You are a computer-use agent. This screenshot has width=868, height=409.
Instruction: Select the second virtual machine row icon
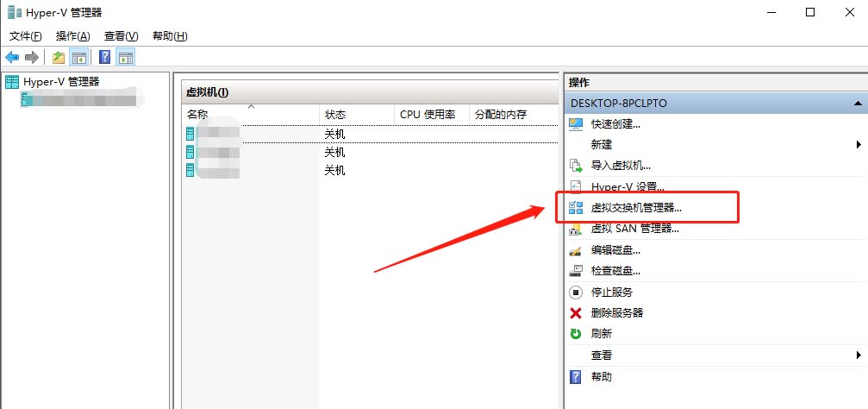(190, 151)
